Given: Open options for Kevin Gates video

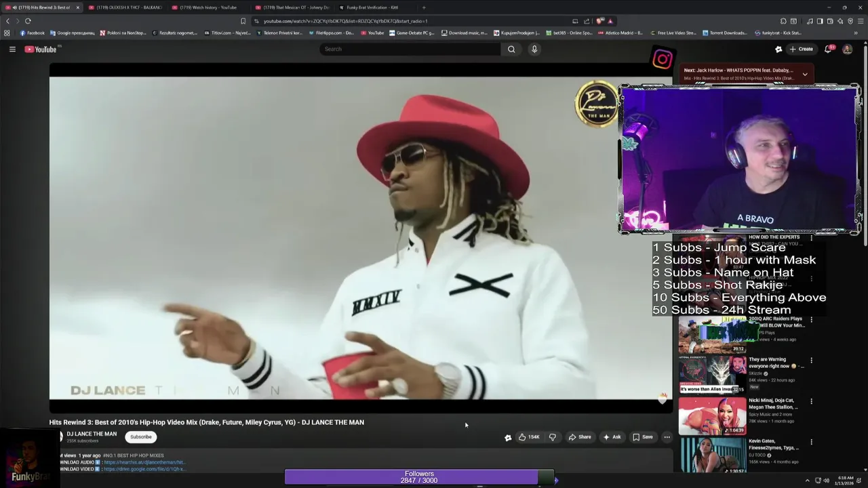Looking at the screenshot, I should click(811, 442).
